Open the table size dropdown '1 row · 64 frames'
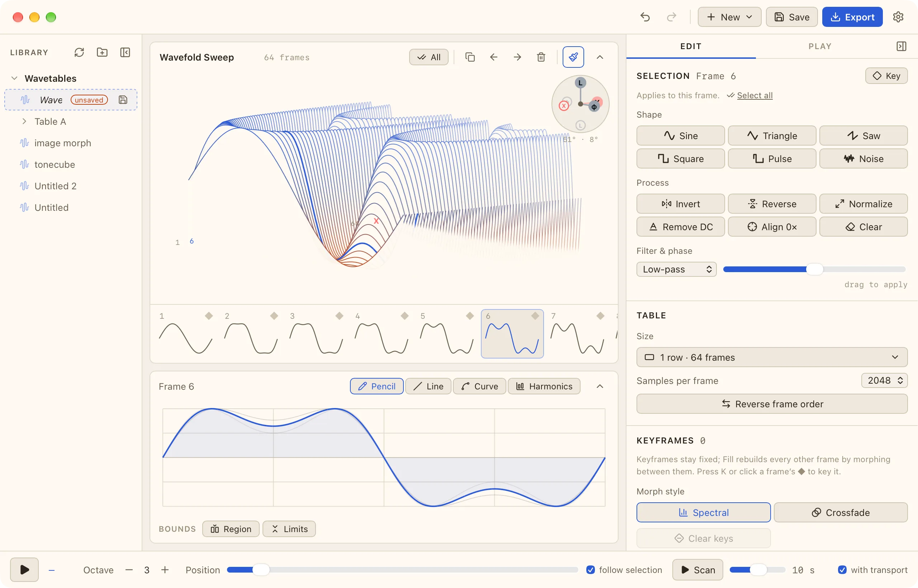The height and width of the screenshot is (588, 918). coord(772,357)
